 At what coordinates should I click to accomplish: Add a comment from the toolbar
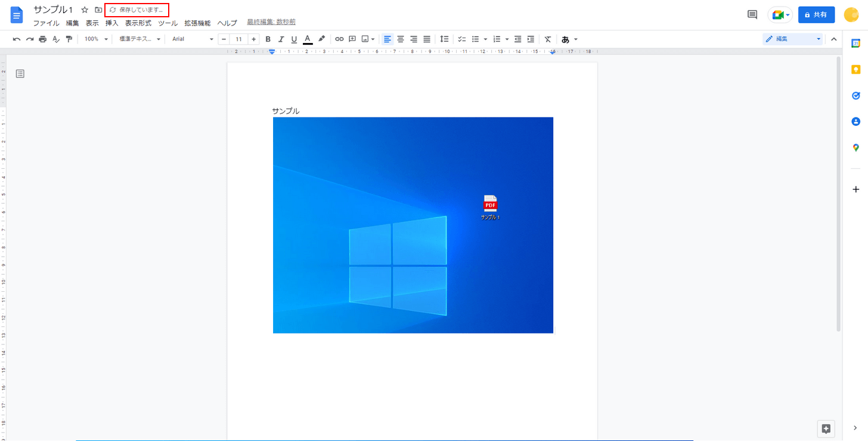[352, 39]
